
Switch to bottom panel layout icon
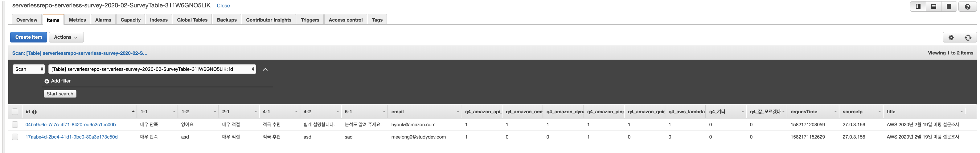coord(933,6)
